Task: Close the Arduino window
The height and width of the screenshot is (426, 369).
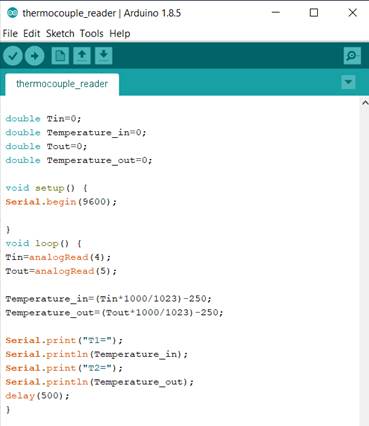Action: click(x=352, y=13)
